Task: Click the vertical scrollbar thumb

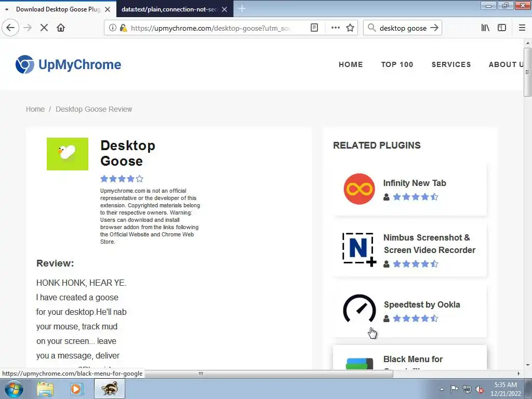Action: pos(527,72)
